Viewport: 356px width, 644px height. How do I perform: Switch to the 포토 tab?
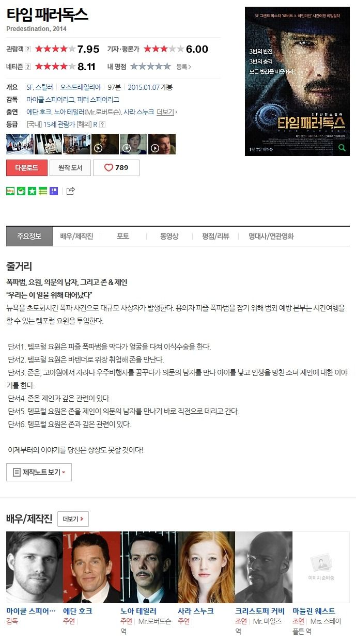(x=123, y=236)
